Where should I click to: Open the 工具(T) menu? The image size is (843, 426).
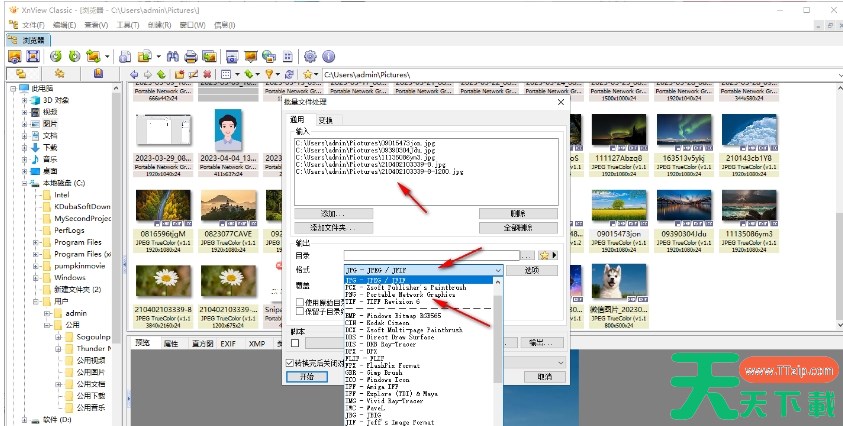127,24
